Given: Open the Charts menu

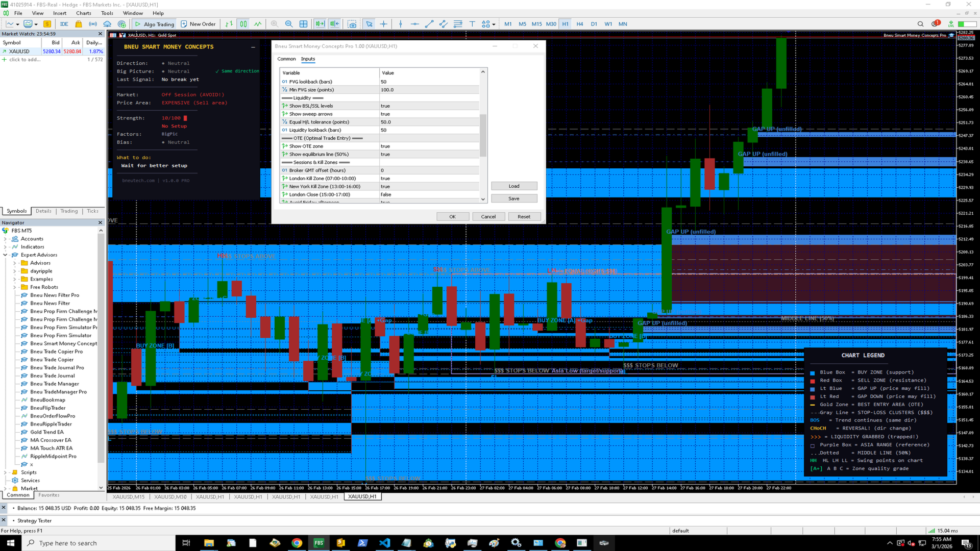Looking at the screenshot, I should tap(83, 13).
